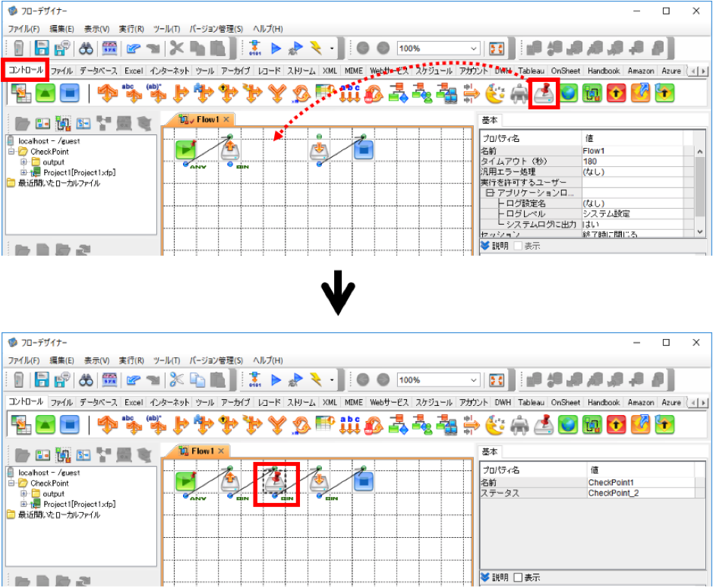Select the CheckPoint pin icon in upper palette
The width and height of the screenshot is (713, 588).
[x=544, y=93]
